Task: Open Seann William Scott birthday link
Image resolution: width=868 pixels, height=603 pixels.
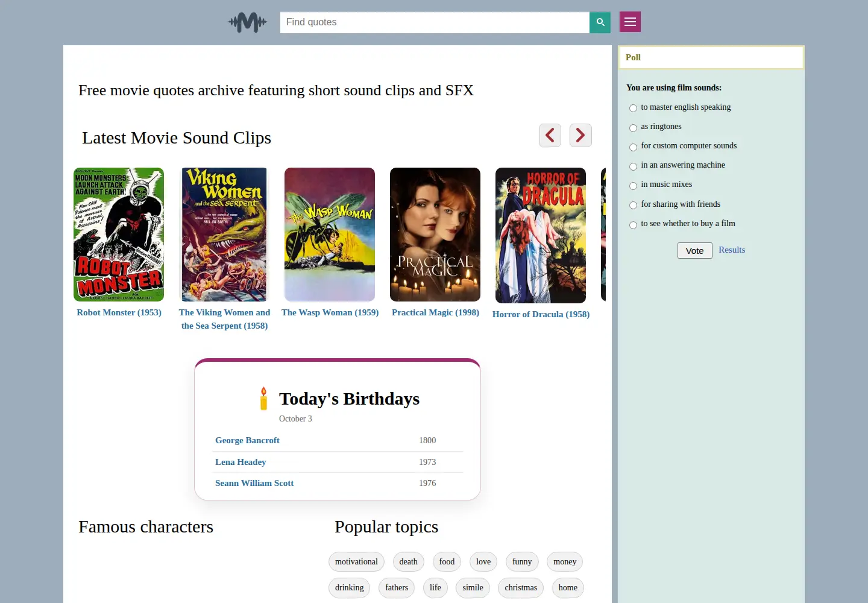Action: coord(254,483)
